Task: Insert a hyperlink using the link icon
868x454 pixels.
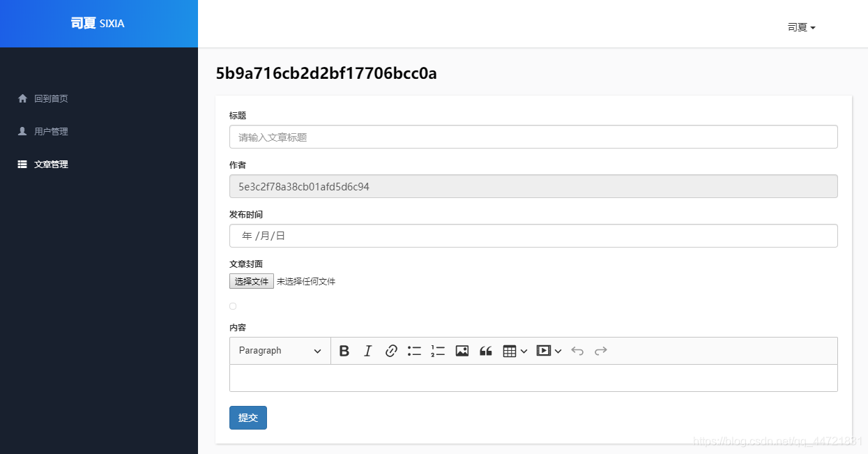Action: 391,351
